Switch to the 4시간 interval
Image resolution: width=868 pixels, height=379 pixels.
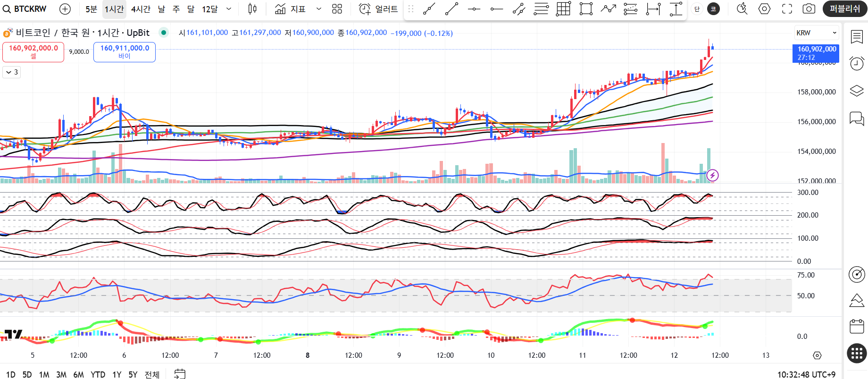[141, 9]
